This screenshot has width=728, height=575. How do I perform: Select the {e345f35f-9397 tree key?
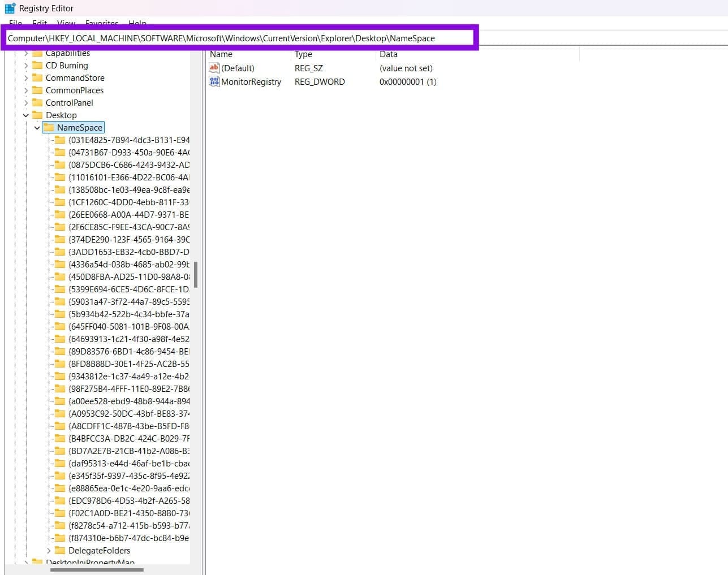coord(128,475)
